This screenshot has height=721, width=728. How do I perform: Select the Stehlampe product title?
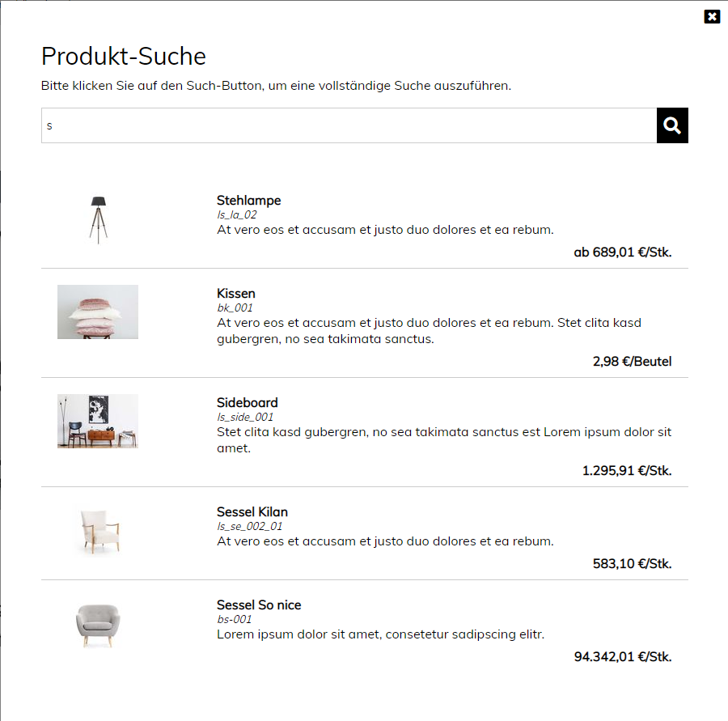pyautogui.click(x=249, y=200)
